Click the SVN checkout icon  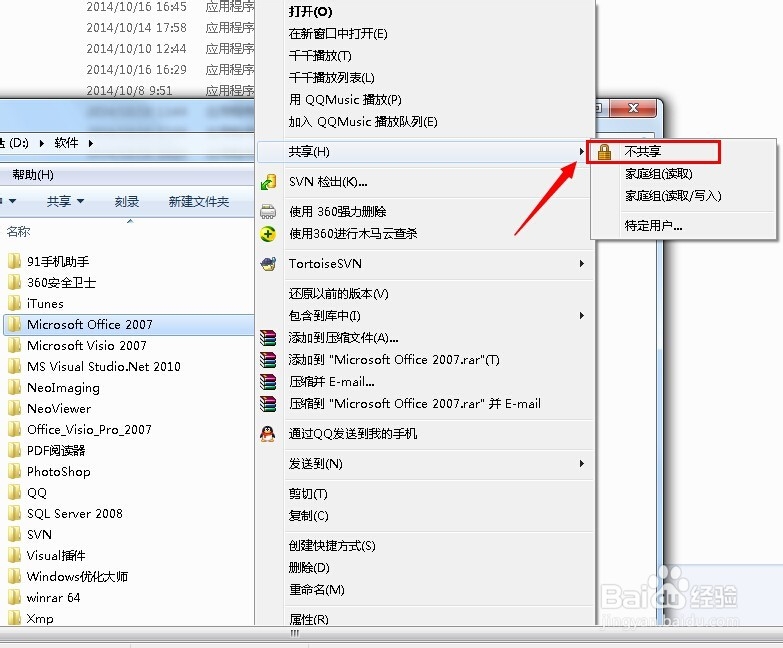[268, 182]
